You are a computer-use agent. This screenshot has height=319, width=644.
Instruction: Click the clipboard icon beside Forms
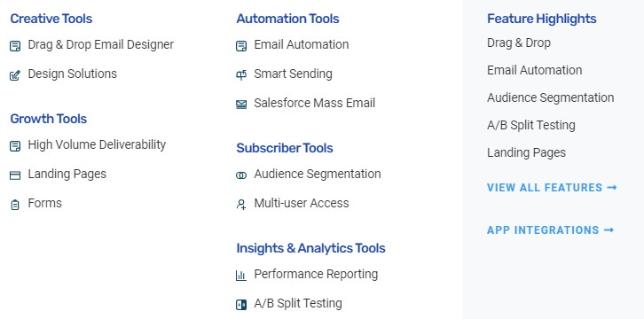click(x=15, y=205)
